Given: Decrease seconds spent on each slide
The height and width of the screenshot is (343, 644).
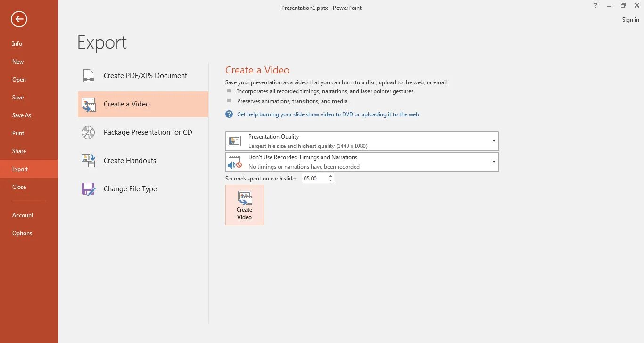Looking at the screenshot, I should click(330, 180).
